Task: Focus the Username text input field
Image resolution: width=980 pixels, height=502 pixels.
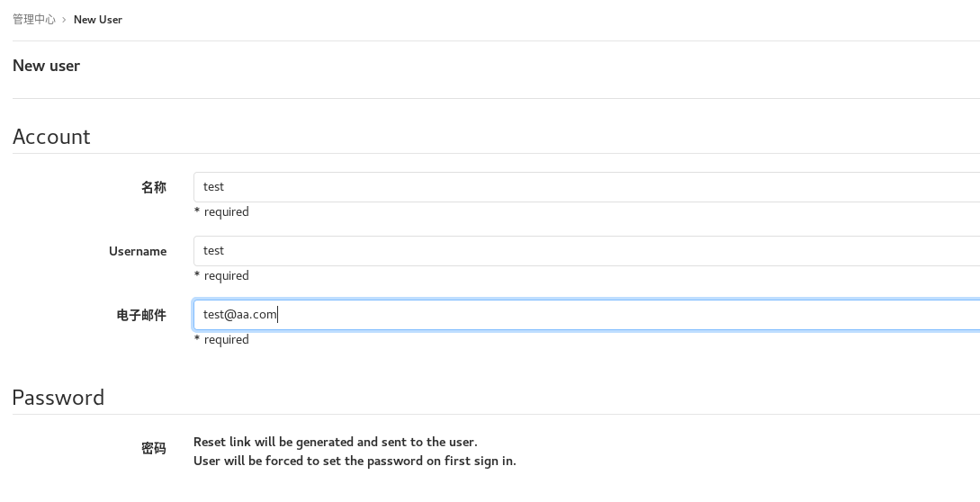Action: (585, 251)
